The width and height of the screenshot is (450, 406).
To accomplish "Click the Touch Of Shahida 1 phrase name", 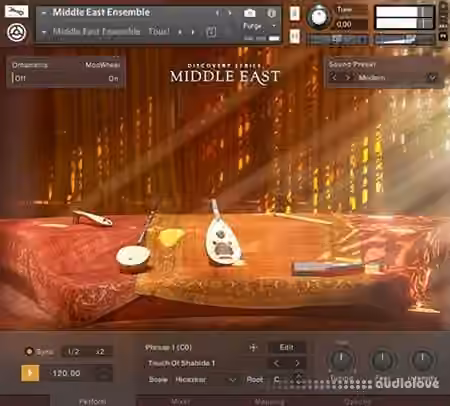I will (x=181, y=363).
